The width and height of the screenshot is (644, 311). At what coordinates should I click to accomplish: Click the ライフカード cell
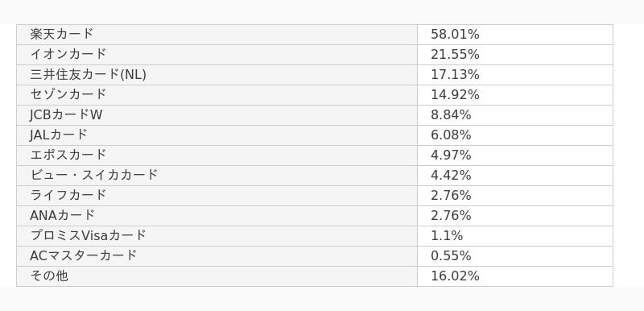(217, 196)
